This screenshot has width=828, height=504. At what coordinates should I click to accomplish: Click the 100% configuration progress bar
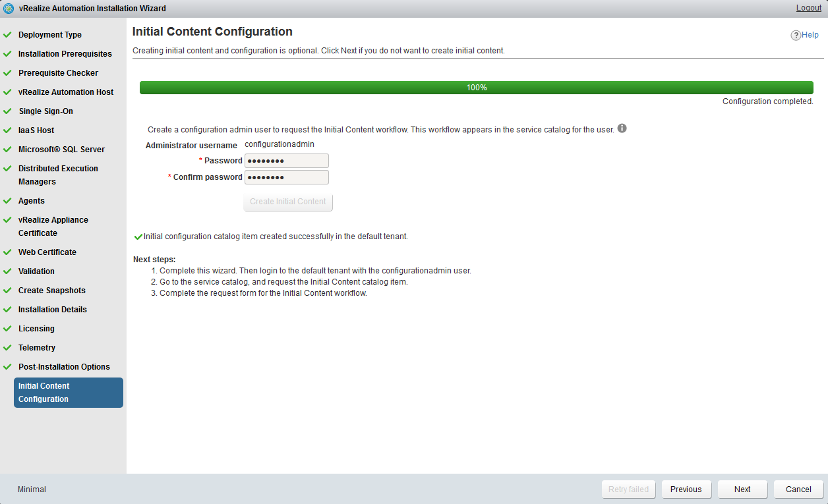476,88
